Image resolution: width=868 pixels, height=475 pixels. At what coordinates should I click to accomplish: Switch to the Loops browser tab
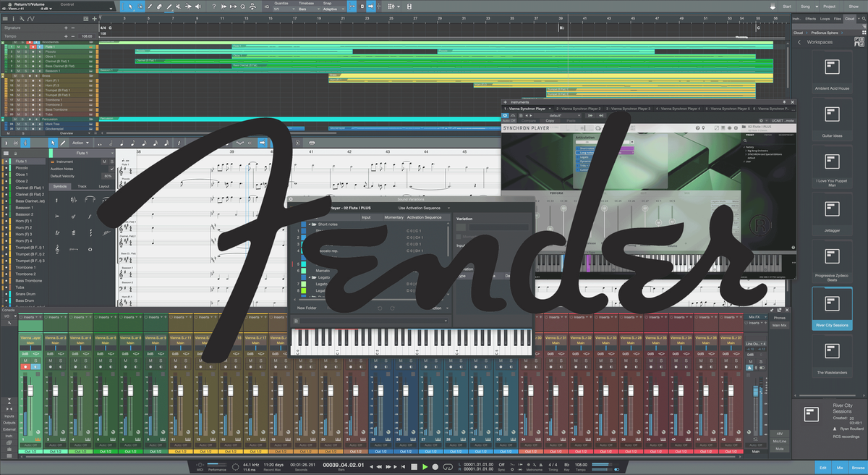pos(825,18)
